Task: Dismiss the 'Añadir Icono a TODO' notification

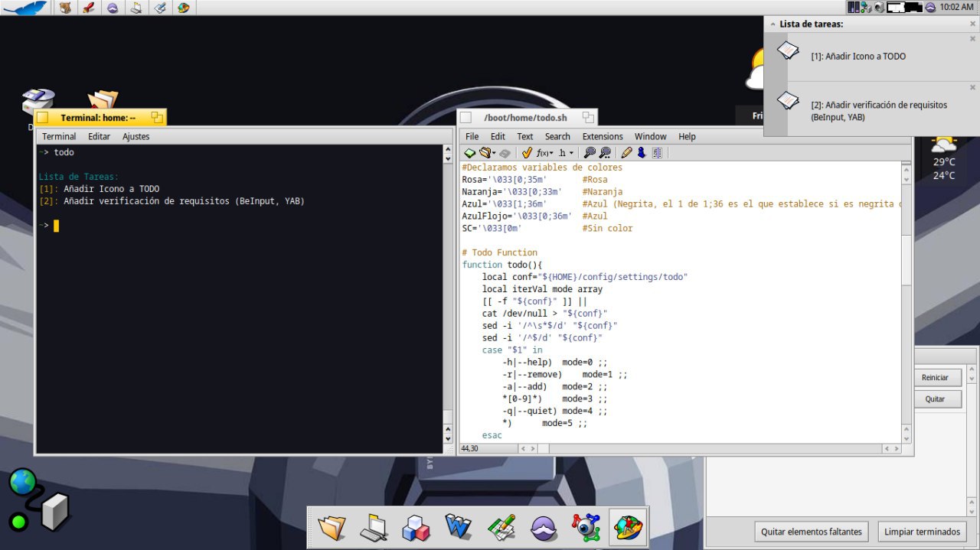Action: 973,38
